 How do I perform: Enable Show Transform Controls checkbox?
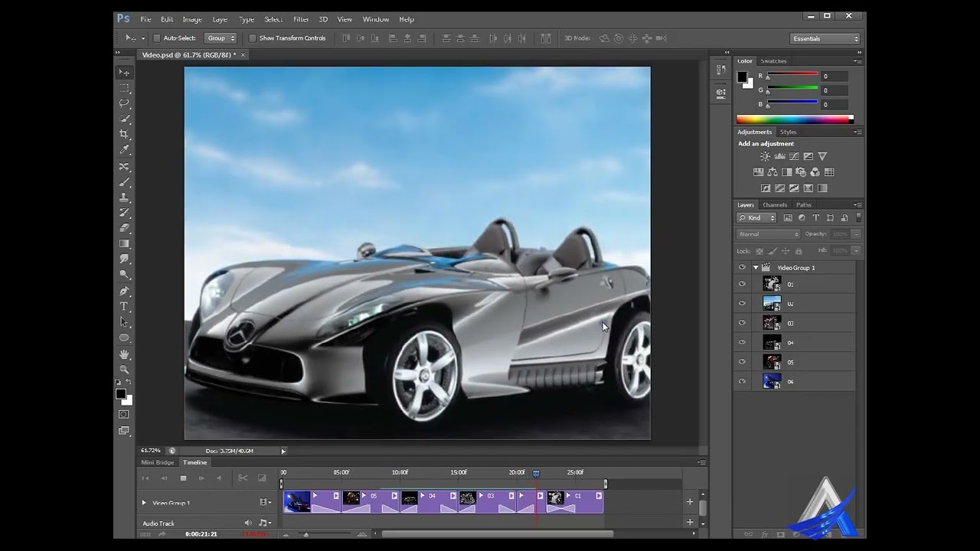tap(252, 38)
